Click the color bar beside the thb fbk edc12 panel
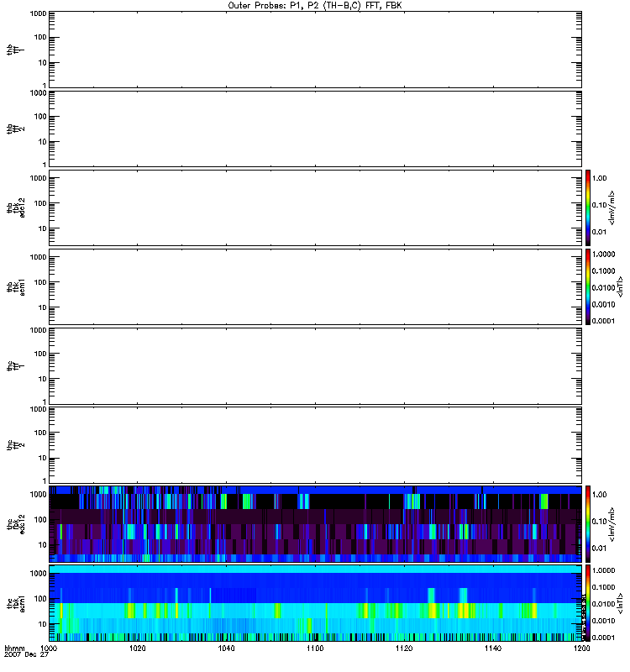630x672 pixels. (x=588, y=207)
